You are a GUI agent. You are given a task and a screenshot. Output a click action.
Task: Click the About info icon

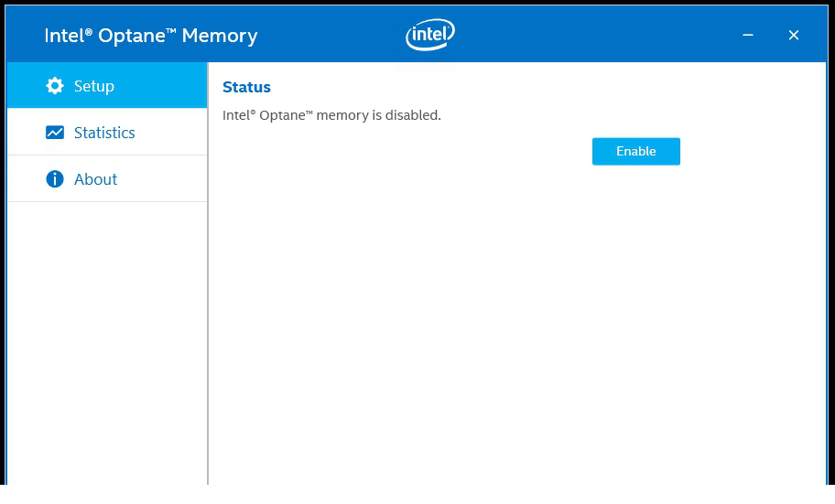(55, 179)
